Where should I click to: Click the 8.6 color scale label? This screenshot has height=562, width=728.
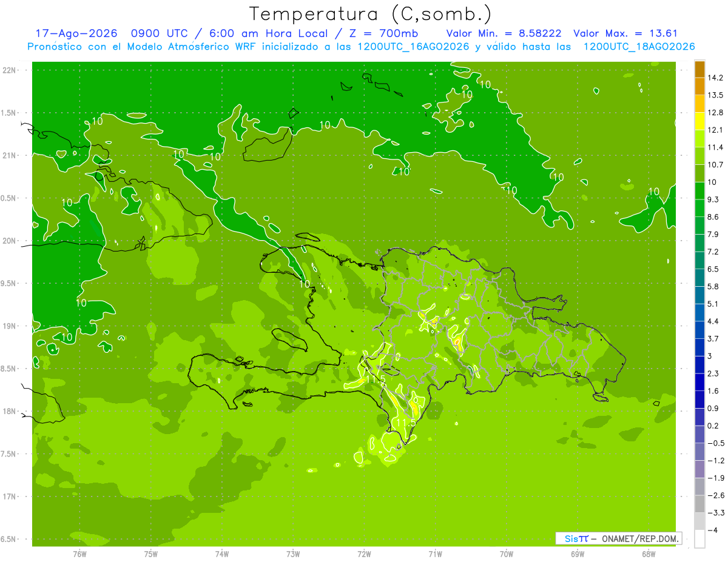713,217
